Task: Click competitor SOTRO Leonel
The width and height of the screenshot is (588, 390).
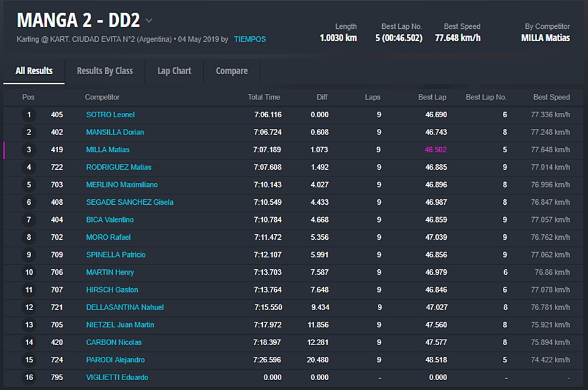Action: [x=110, y=115]
